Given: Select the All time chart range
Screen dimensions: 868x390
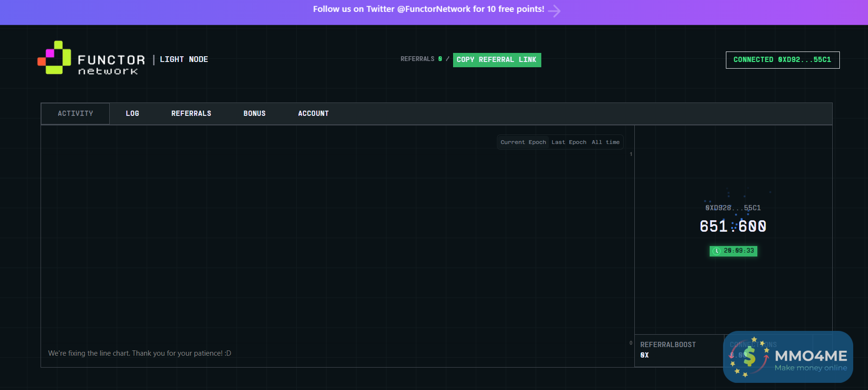Looking at the screenshot, I should pyautogui.click(x=606, y=142).
